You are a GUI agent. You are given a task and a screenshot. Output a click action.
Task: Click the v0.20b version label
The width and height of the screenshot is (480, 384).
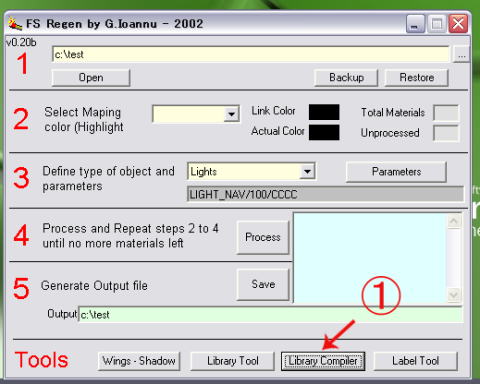[x=21, y=43]
